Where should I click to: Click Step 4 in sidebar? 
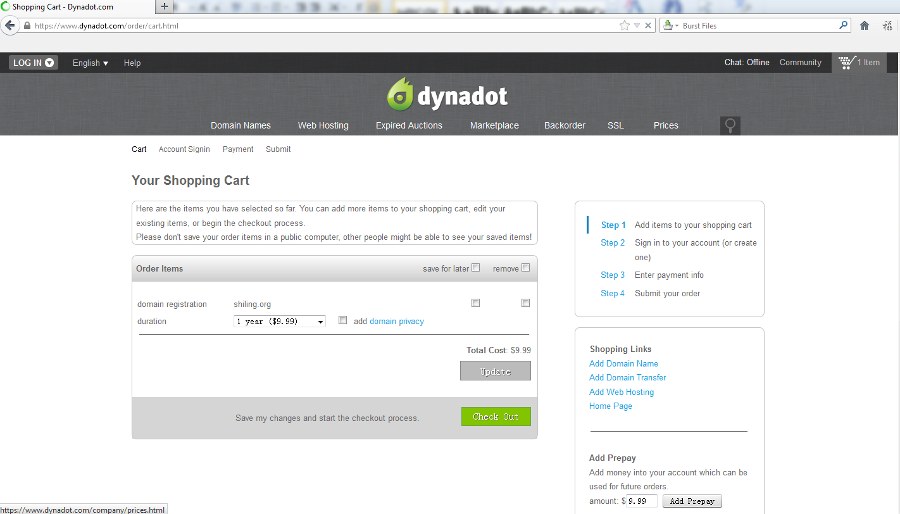[612, 293]
